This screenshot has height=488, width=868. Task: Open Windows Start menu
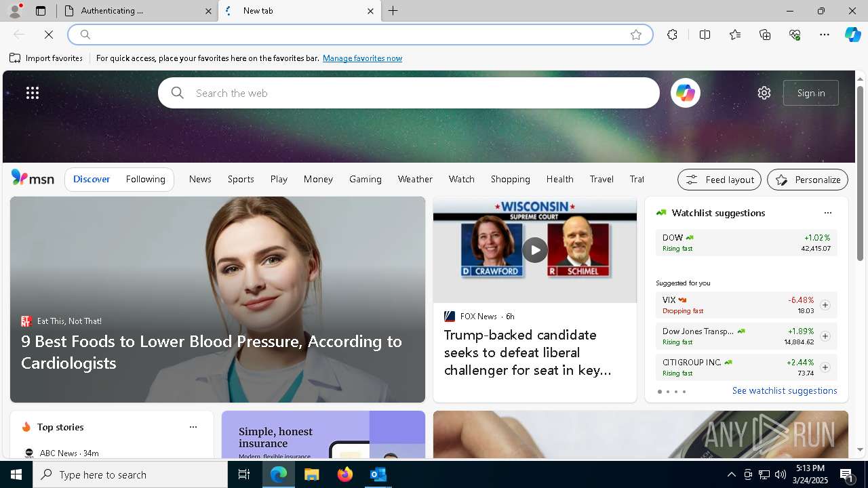pyautogui.click(x=16, y=474)
